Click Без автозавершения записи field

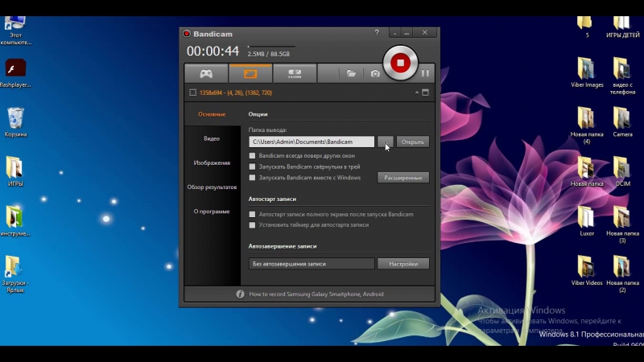[x=312, y=264]
